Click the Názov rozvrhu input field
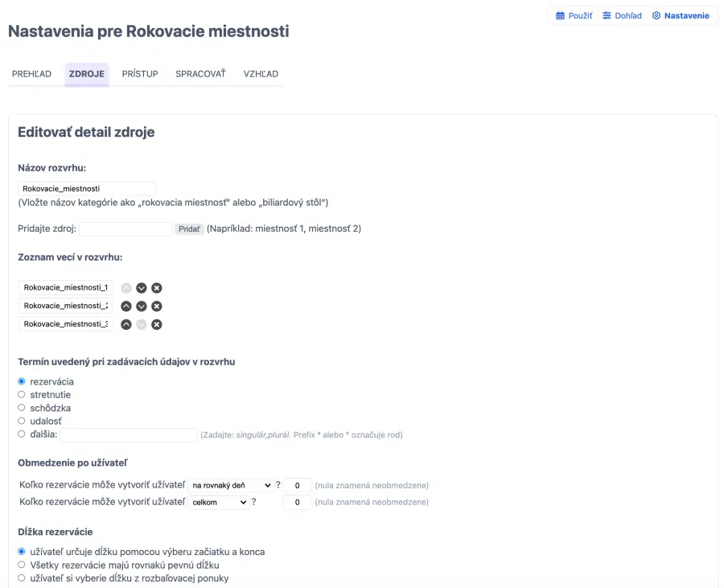Image resolution: width=724 pixels, height=588 pixels. 86,188
